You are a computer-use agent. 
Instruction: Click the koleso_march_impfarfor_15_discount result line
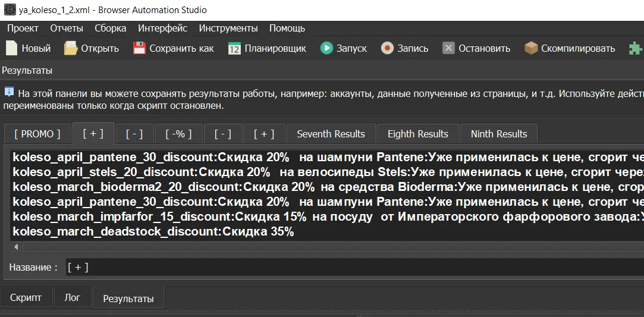(327, 216)
